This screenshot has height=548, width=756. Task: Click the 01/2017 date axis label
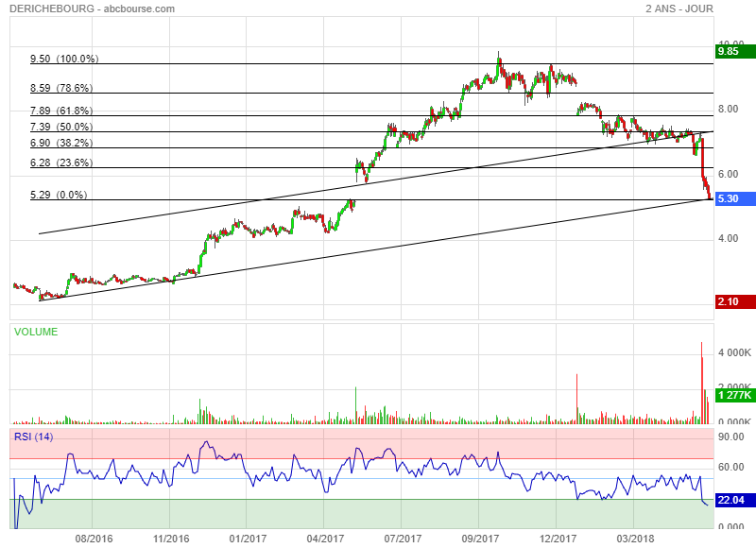[x=248, y=539]
